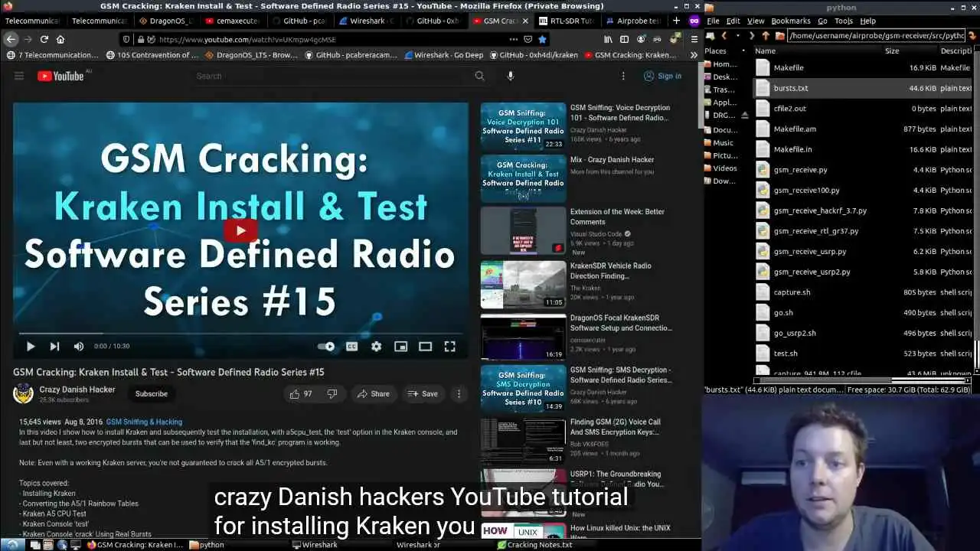Toggle autoplay switch in the player
The image size is (980, 551).
(326, 346)
